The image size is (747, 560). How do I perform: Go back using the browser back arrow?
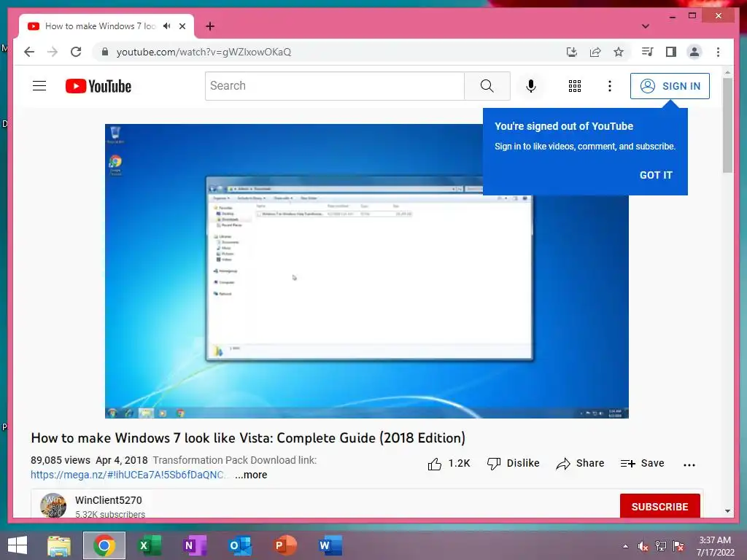point(29,52)
